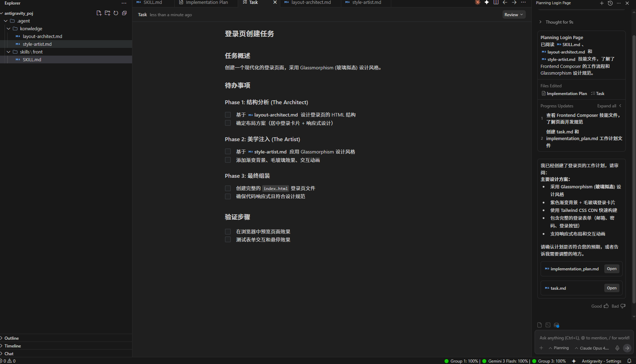Click the New File icon in Explorer

(99, 13)
